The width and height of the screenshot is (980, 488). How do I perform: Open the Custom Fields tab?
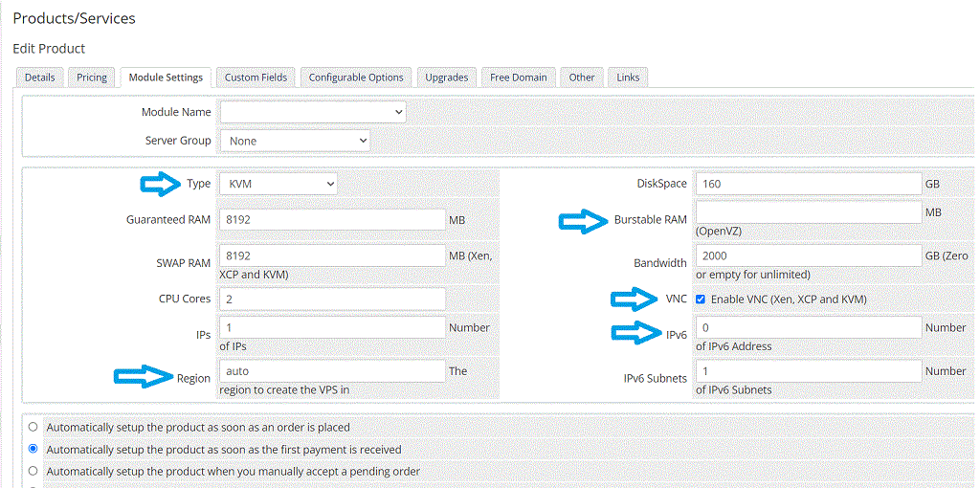256,78
